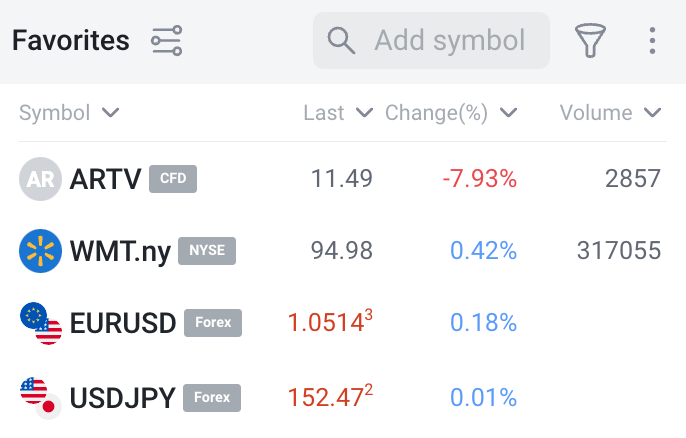The image size is (686, 438).
Task: Open the Volume column dropdown arrow
Action: pos(653,113)
